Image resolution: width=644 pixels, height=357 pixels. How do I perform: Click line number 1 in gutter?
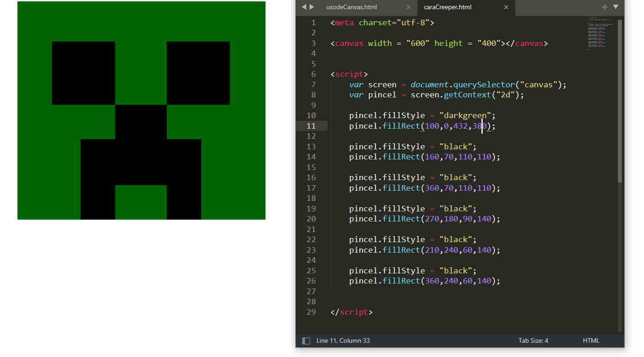[313, 23]
